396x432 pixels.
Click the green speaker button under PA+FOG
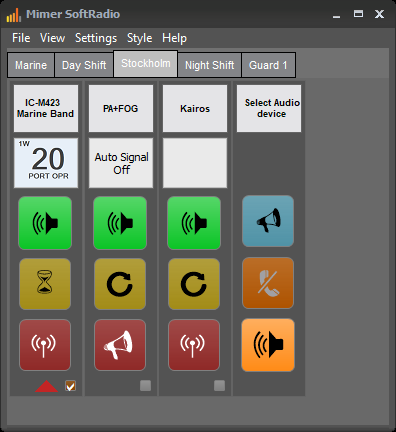120,223
